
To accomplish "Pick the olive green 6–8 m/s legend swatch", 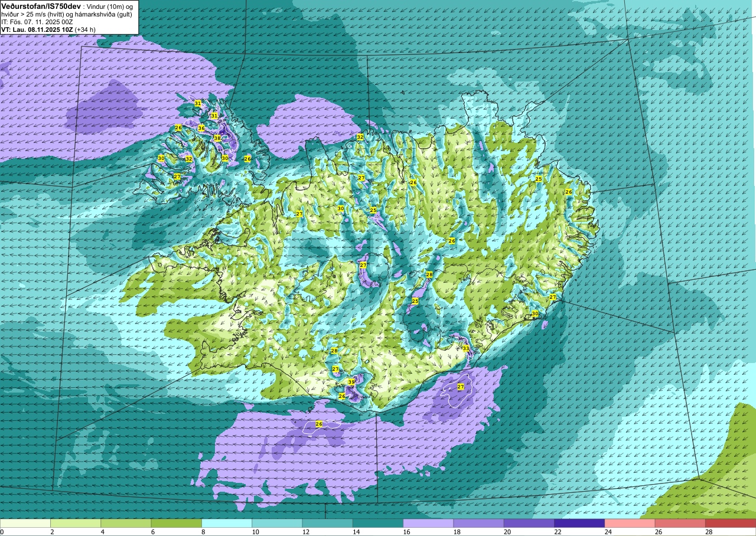I will click(x=176, y=523).
